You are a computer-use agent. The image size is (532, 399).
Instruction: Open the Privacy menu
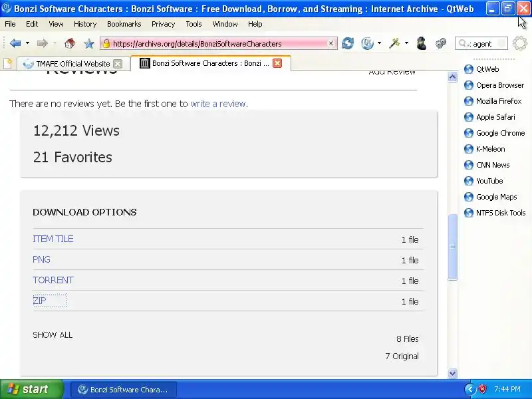pyautogui.click(x=163, y=24)
